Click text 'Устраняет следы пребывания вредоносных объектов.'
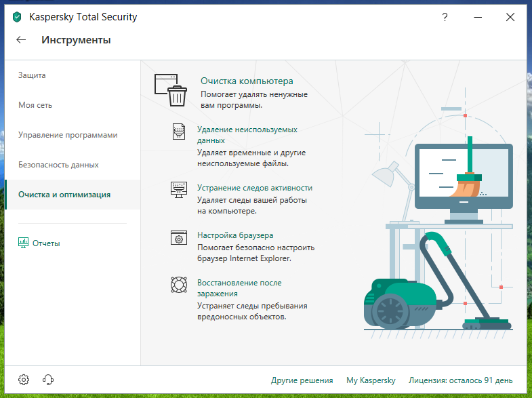 tap(252, 311)
